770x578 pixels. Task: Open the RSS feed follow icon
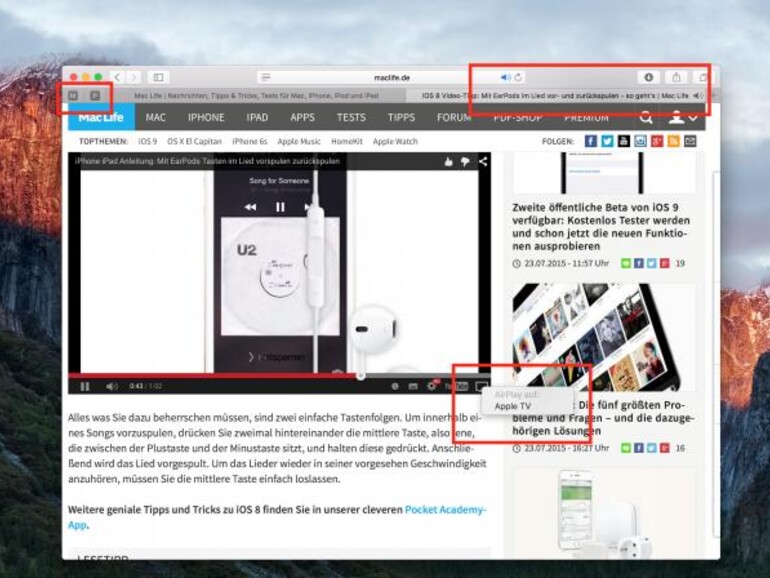click(x=673, y=141)
